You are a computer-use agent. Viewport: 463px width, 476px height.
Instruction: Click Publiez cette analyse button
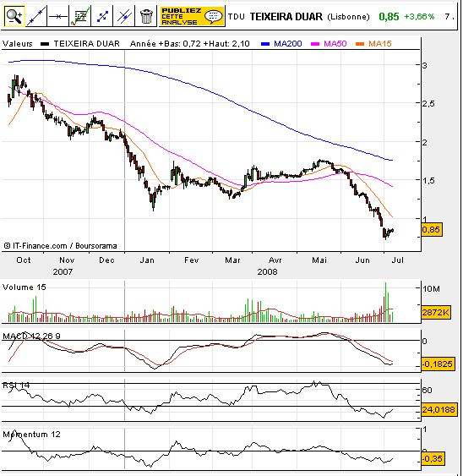[x=192, y=16]
